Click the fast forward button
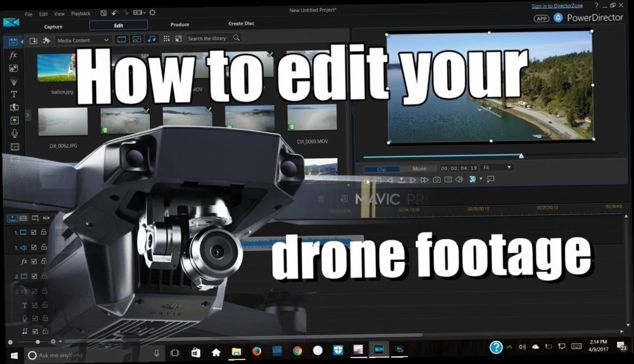This screenshot has width=634, height=364. pos(424,180)
